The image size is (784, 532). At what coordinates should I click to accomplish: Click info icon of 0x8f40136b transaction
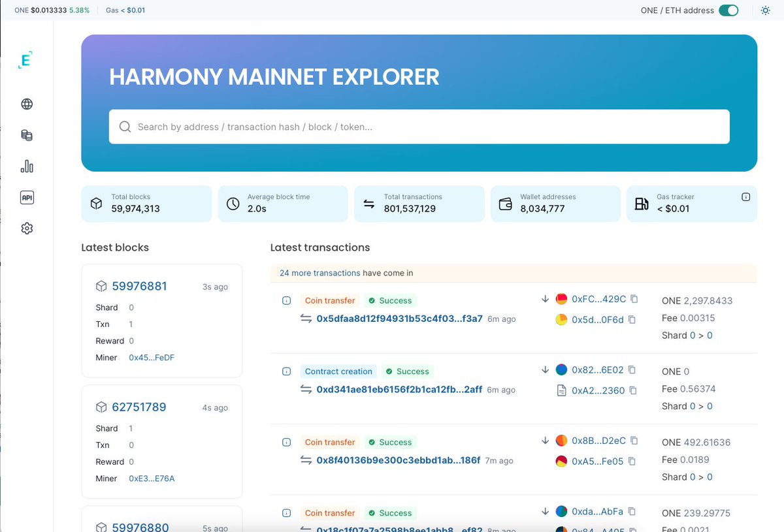[x=286, y=443]
